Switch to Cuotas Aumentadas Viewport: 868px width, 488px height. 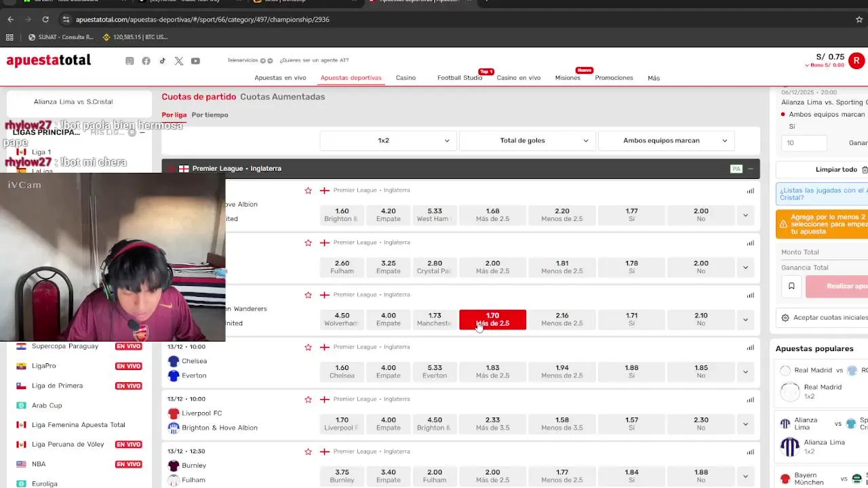click(x=282, y=97)
